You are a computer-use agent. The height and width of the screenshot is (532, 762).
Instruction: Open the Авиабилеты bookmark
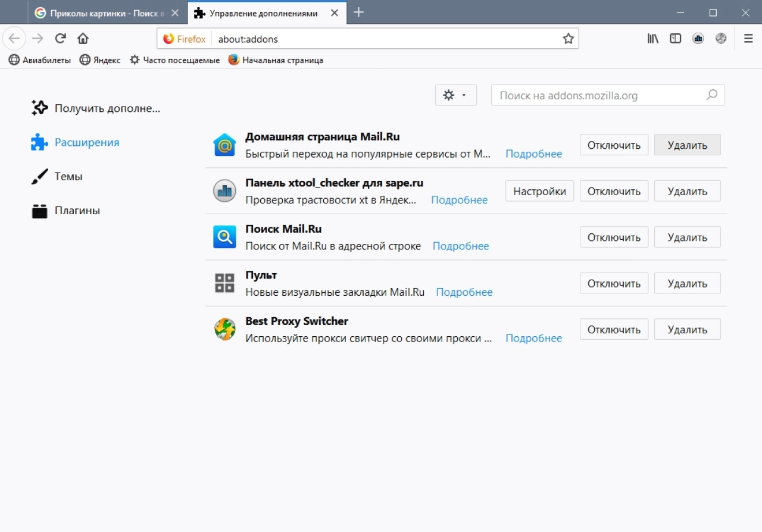[x=40, y=60]
